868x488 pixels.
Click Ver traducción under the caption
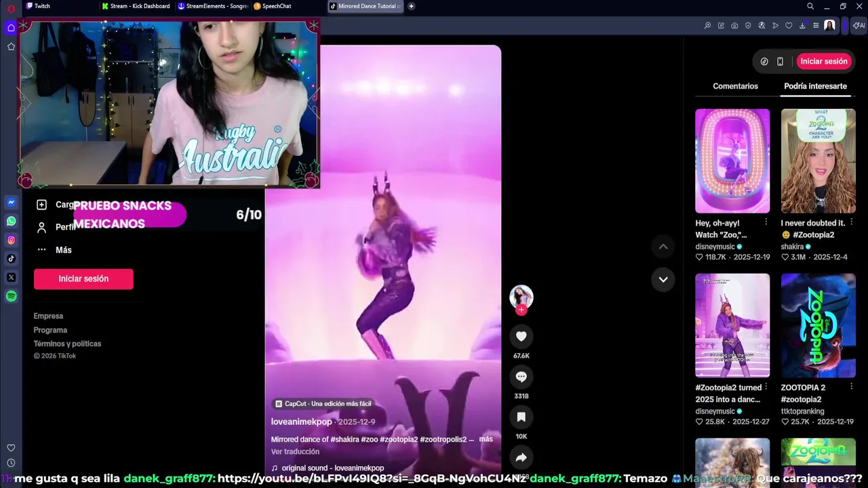(295, 451)
